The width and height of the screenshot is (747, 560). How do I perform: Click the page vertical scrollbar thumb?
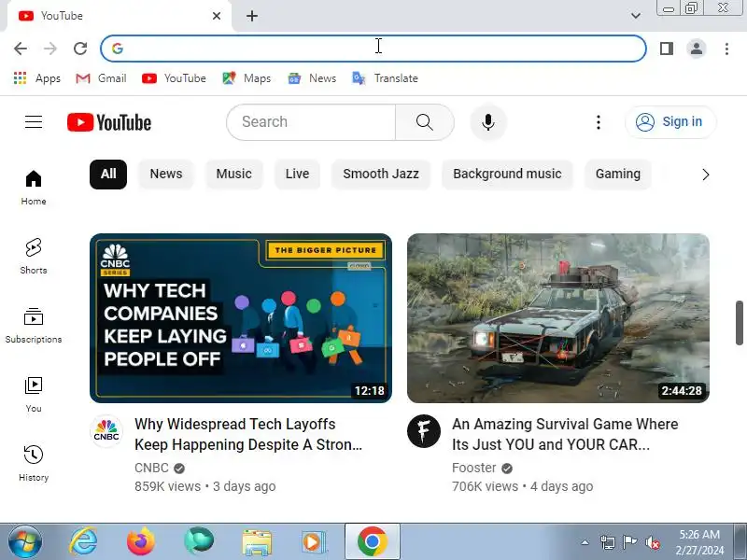[x=740, y=322]
